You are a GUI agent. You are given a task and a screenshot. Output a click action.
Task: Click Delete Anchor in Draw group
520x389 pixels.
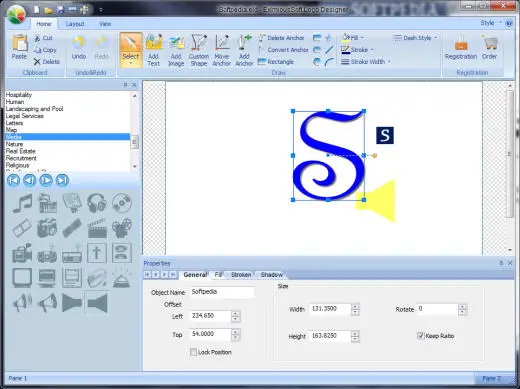(282, 38)
